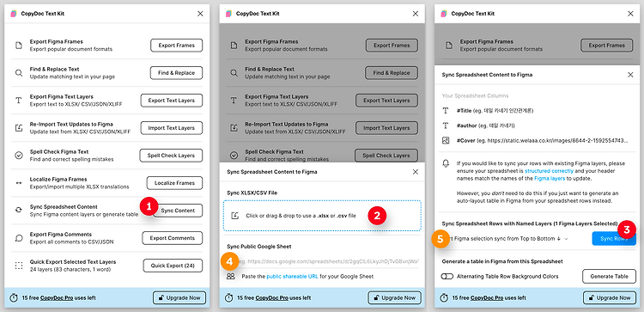Viewport: 644px width, 312px height.
Task: Click Upgrade Now in the left panel
Action: pos(179,297)
